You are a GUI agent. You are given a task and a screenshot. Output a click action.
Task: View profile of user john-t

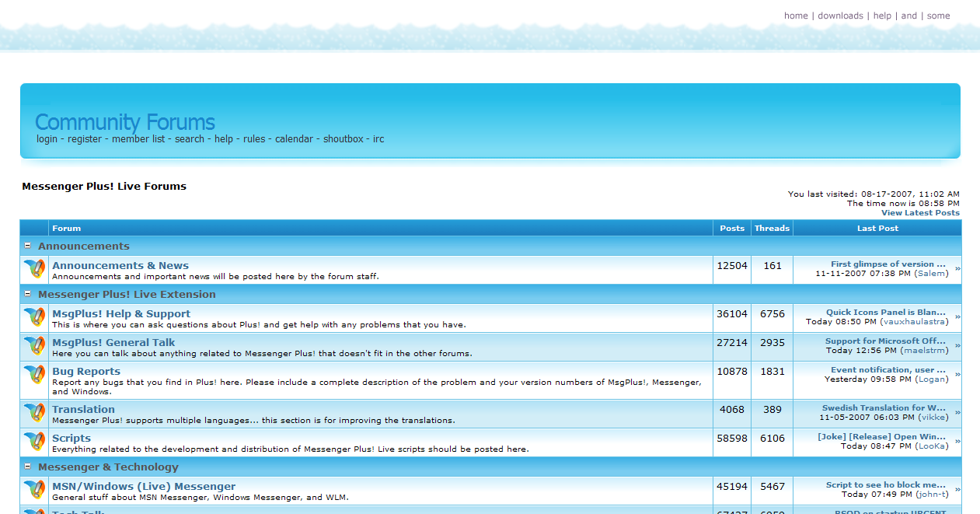[x=932, y=495]
